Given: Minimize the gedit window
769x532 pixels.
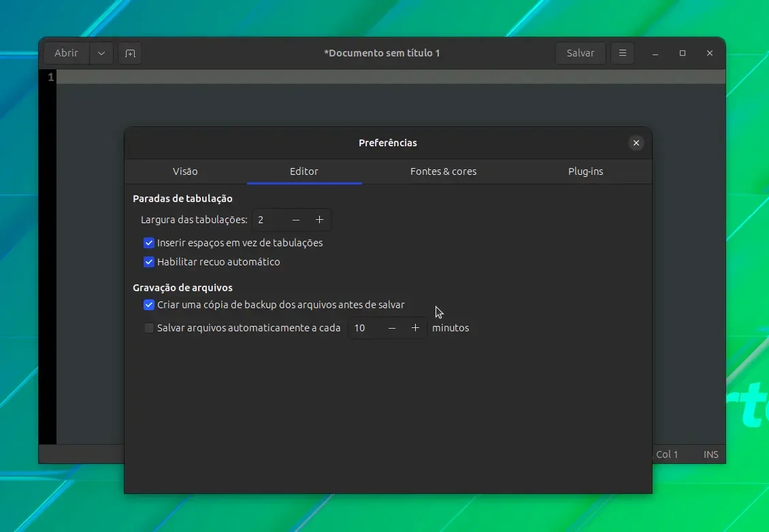Looking at the screenshot, I should click(655, 53).
